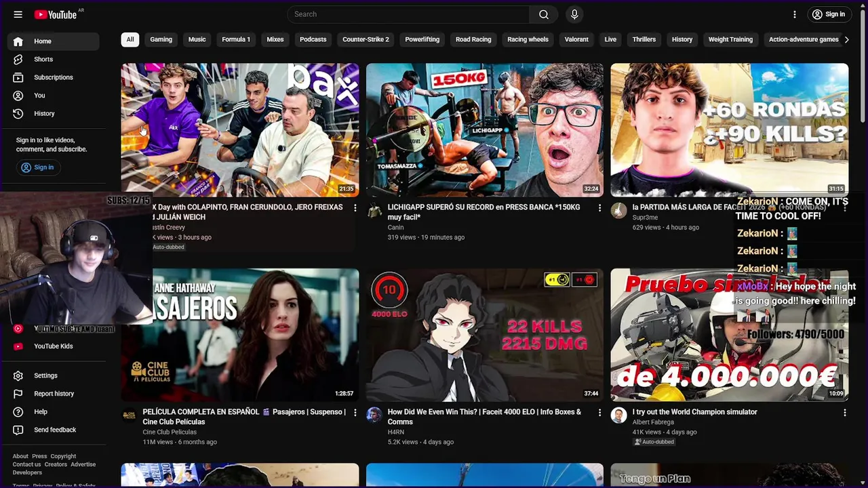
Task: Open the 4.000.000€ simulator thumbnail
Action: pyautogui.click(x=729, y=335)
